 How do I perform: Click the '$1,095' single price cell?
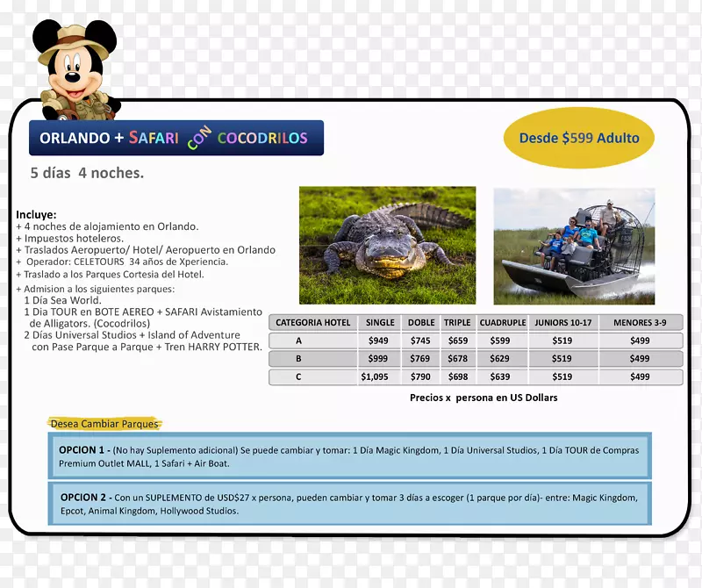[375, 377]
